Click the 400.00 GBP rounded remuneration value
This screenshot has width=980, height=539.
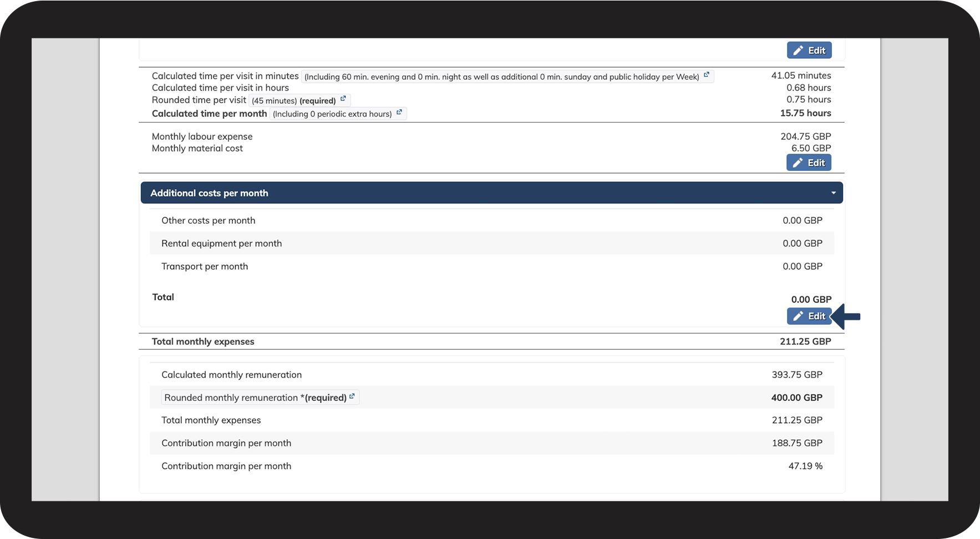796,397
